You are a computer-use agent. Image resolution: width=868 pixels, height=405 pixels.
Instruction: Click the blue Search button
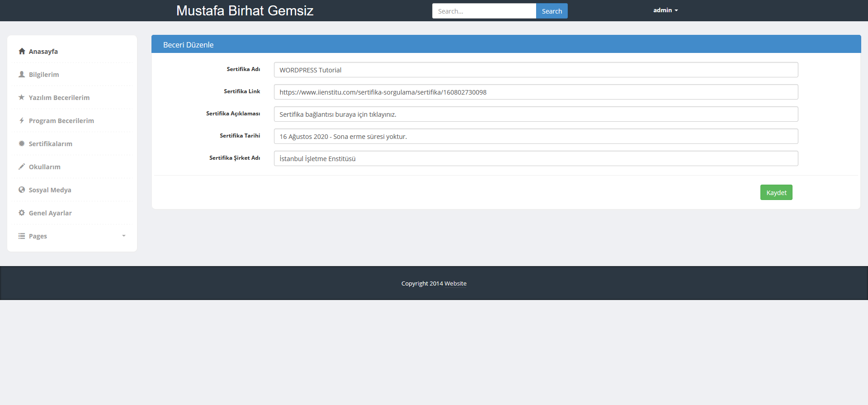click(552, 11)
